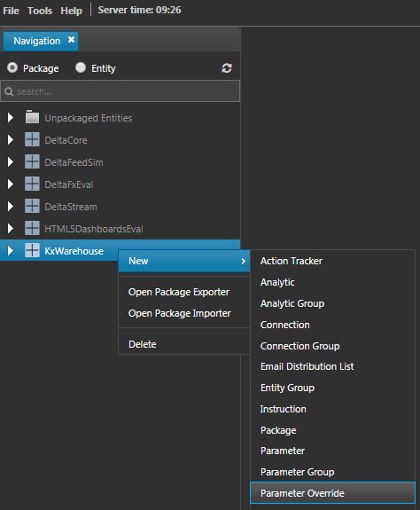Expand the DeltaFxEval package
Viewport: 420px width, 510px height.
[11, 184]
